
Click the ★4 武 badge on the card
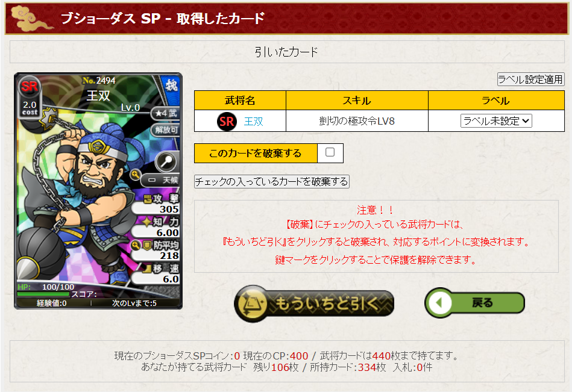coord(166,113)
